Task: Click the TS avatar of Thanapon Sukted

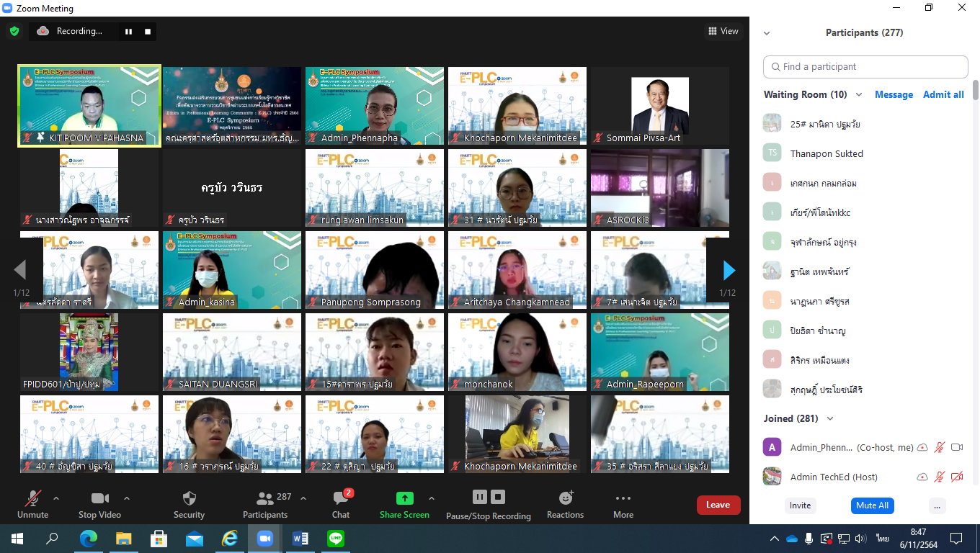Action: pos(772,153)
